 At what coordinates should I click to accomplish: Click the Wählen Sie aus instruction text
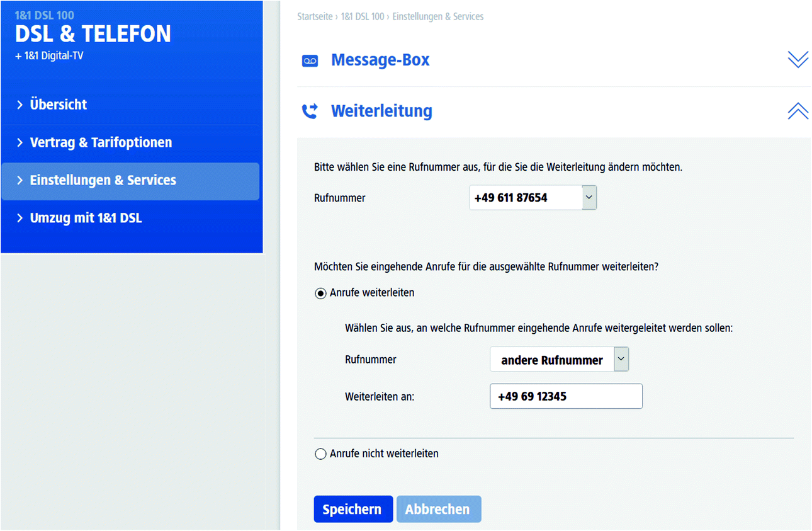point(539,328)
